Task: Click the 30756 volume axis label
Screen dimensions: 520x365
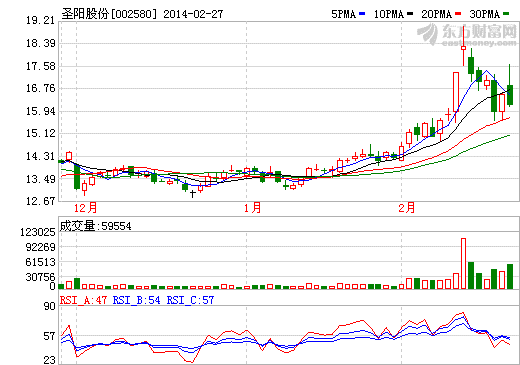Action: pos(40,277)
